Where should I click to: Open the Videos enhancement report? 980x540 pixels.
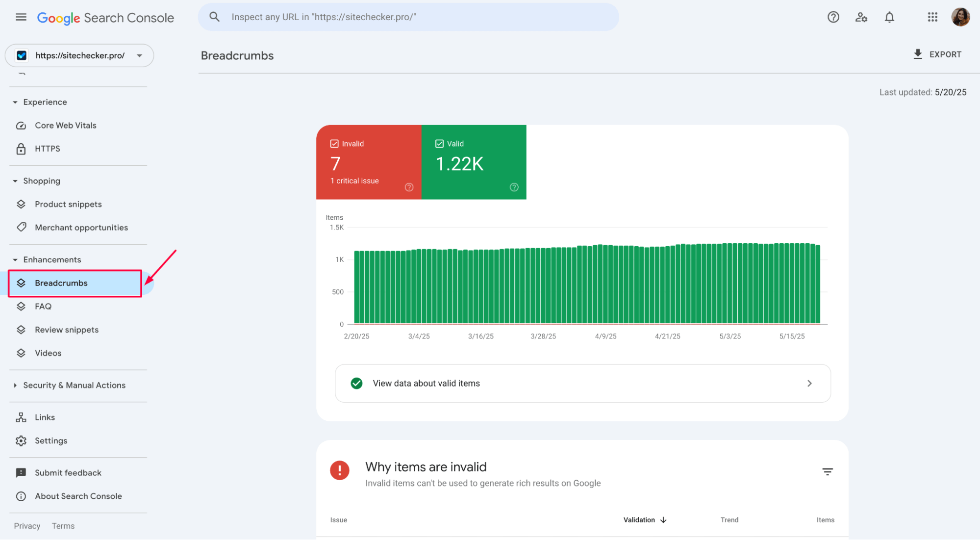(48, 353)
